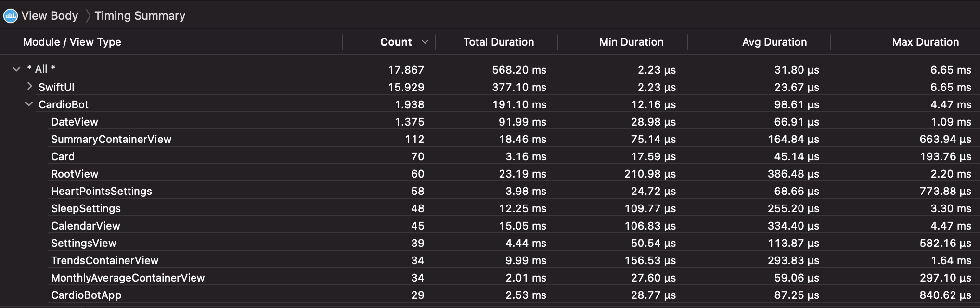Viewport: 980px width, 308px height.
Task: Open the Count column sort chevron
Action: pyautogui.click(x=425, y=42)
